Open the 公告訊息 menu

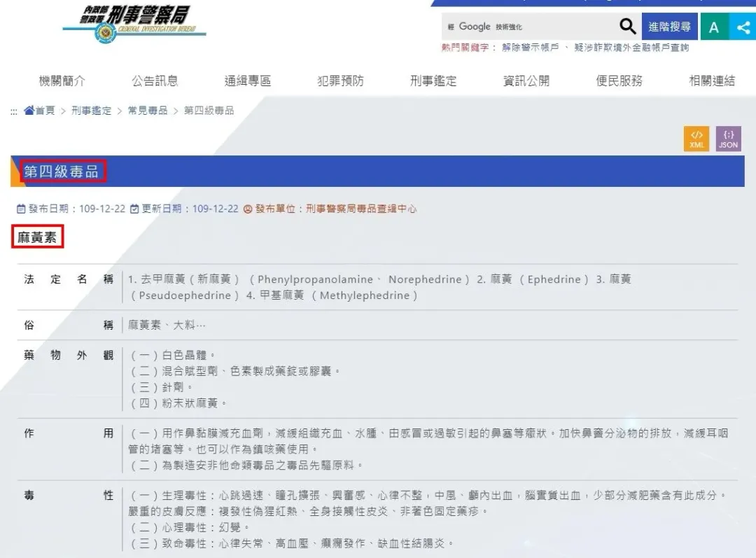[x=155, y=81]
